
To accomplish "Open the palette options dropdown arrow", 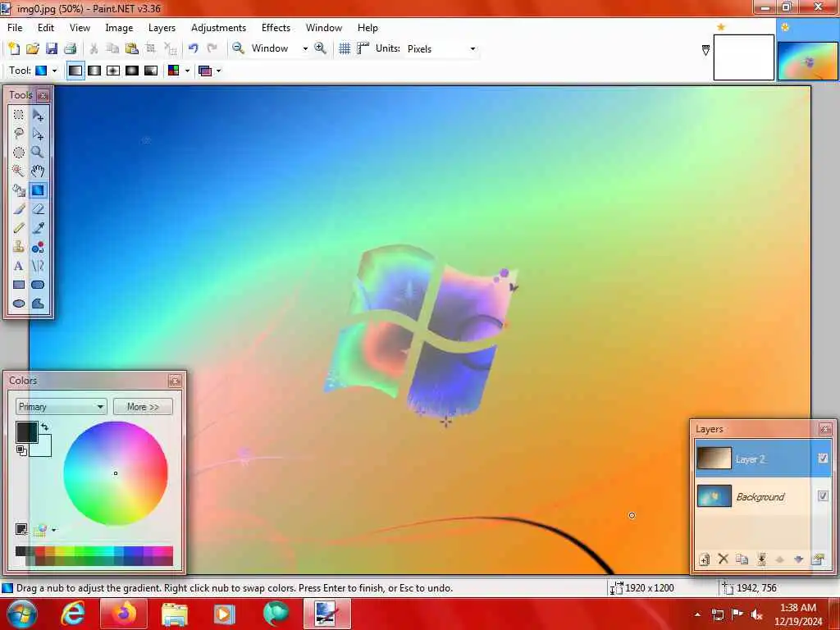I will click(54, 530).
